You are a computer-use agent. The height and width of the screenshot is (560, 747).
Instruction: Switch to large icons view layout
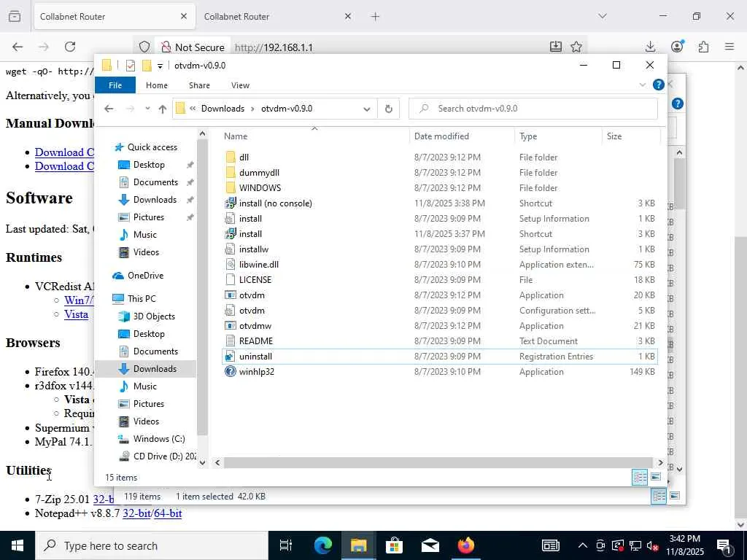pos(656,477)
